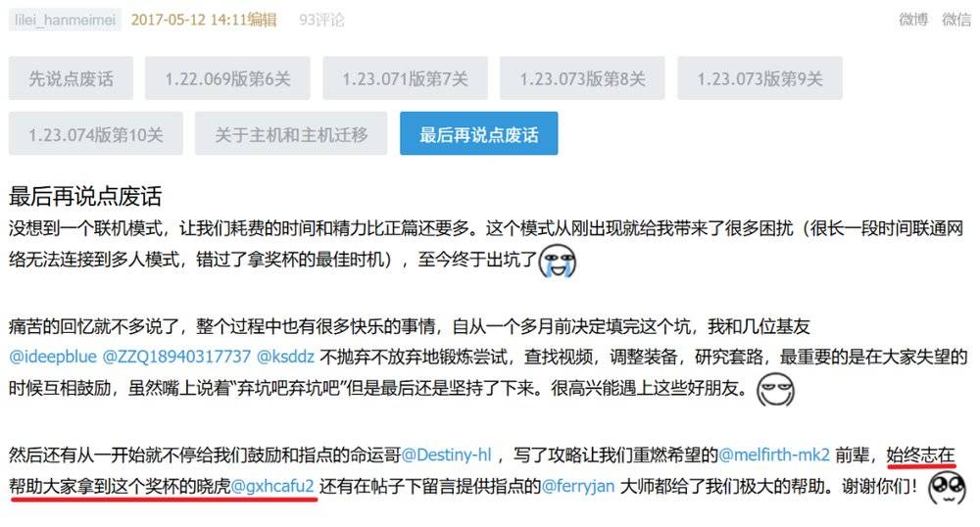Click the crying face emoji
Viewport: 980px width, 527px height.
click(557, 261)
